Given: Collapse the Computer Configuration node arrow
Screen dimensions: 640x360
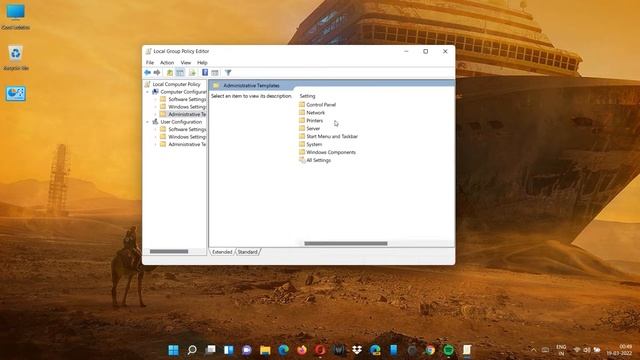Looking at the screenshot, I should [147, 92].
